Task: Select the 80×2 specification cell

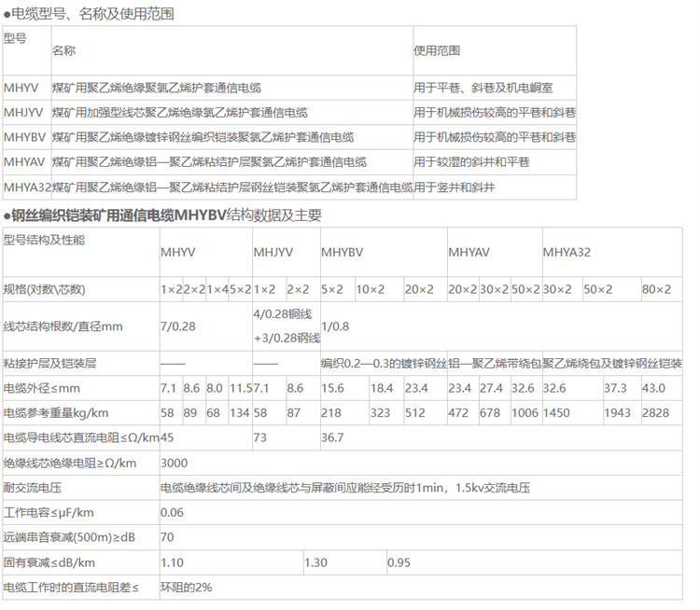Action: pyautogui.click(x=656, y=290)
